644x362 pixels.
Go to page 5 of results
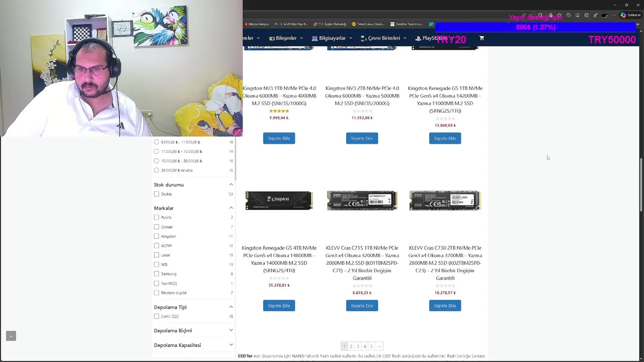point(371,346)
